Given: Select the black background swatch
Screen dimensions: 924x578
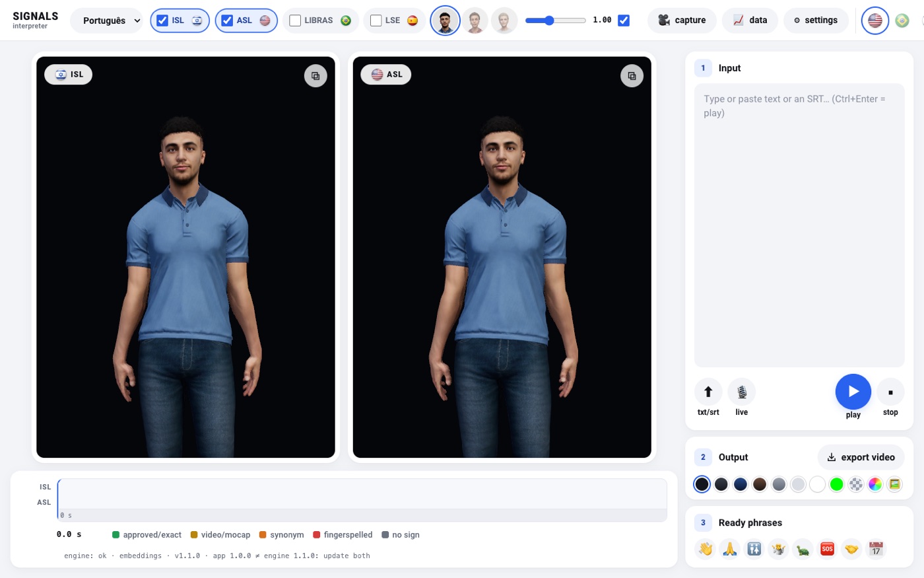Looking at the screenshot, I should click(x=702, y=484).
